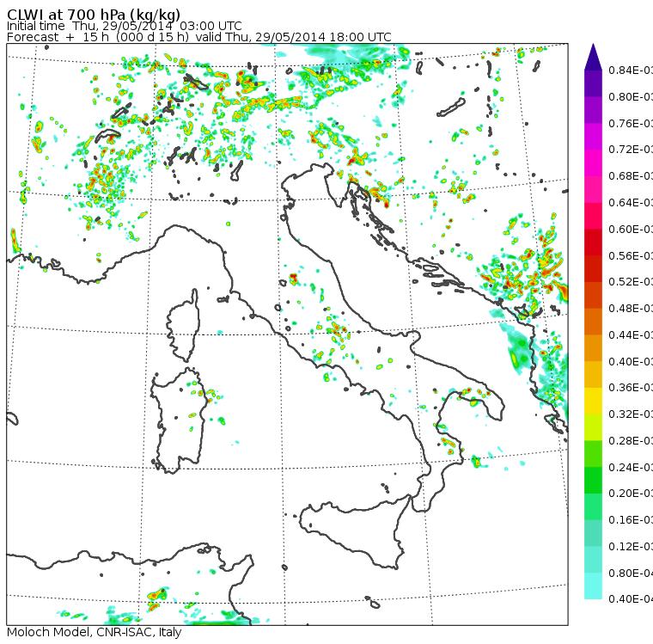Click swatch between 0.12E-03 and 0.16E-03
Screen dimensions: 653x644
593,533
